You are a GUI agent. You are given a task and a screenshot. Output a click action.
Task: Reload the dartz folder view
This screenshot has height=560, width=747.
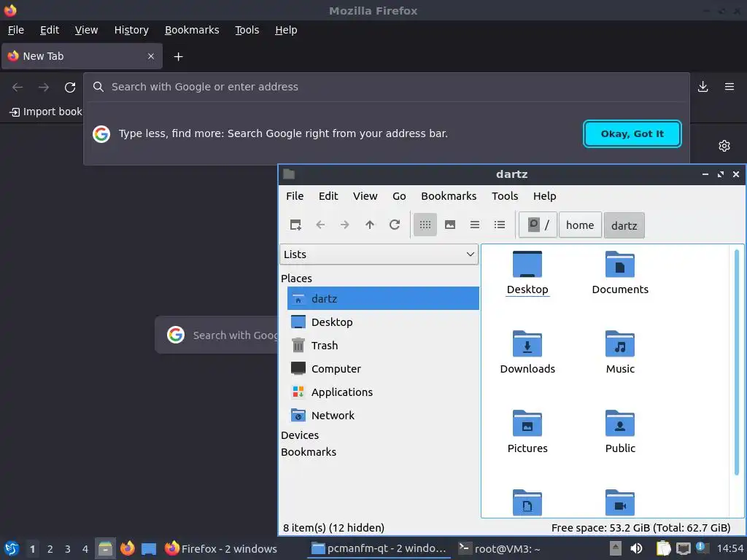click(x=395, y=225)
